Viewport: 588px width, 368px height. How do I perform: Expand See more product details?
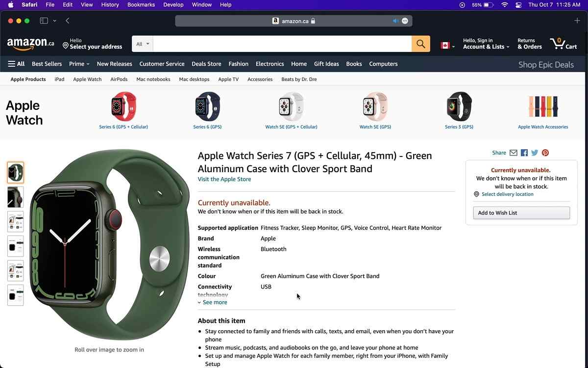(213, 302)
